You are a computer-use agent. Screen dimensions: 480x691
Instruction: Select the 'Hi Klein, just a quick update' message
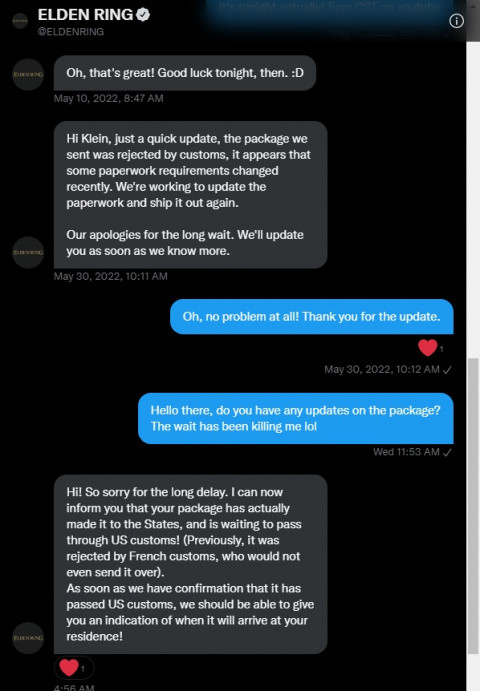[x=190, y=195]
